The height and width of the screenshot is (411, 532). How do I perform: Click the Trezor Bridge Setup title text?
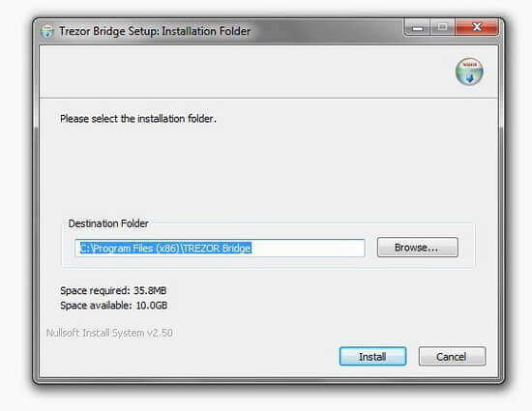pos(155,31)
